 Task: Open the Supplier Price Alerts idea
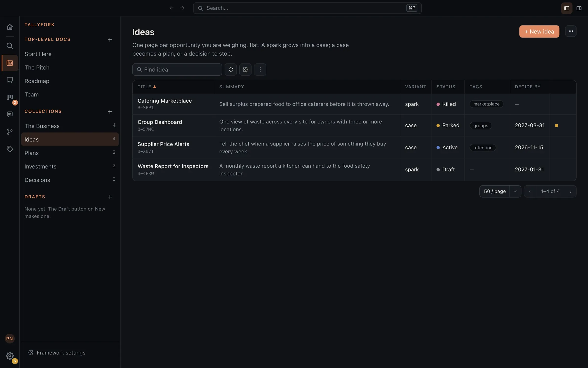[x=163, y=144]
